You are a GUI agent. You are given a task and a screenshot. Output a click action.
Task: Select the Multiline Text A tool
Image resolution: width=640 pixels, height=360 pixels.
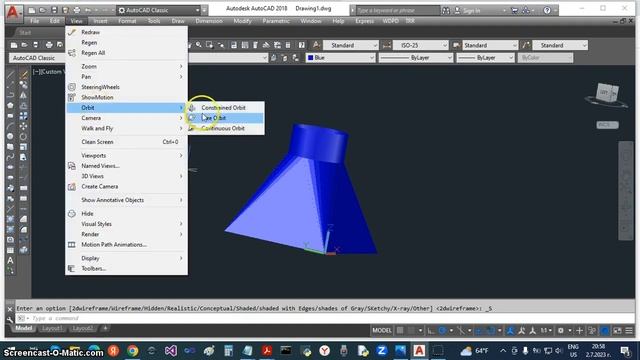click(10, 260)
